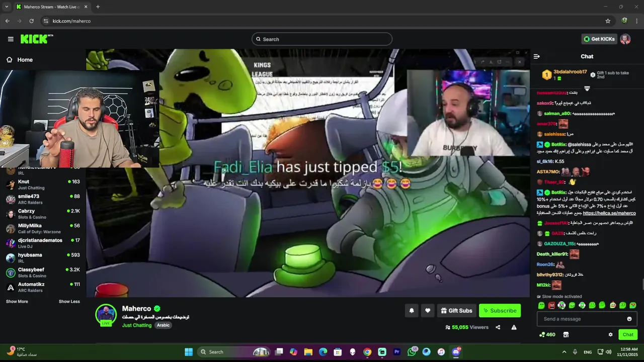
Task: Open the weather widget on taskbar
Action: click(23, 352)
